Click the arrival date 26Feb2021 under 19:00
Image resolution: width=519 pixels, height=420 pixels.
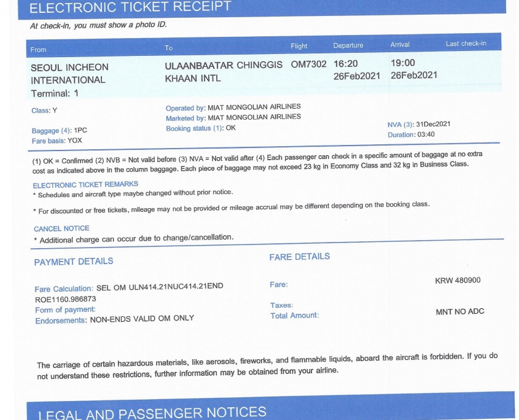414,75
